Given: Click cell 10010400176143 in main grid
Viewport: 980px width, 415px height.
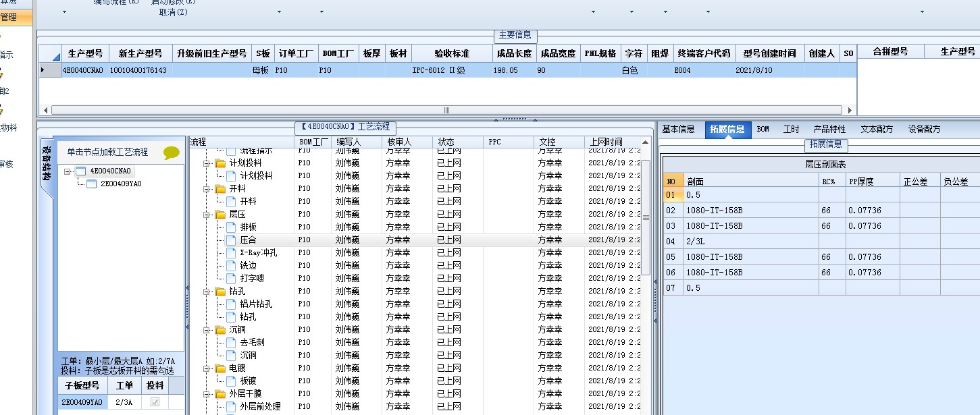Looking at the screenshot, I should tap(140, 70).
